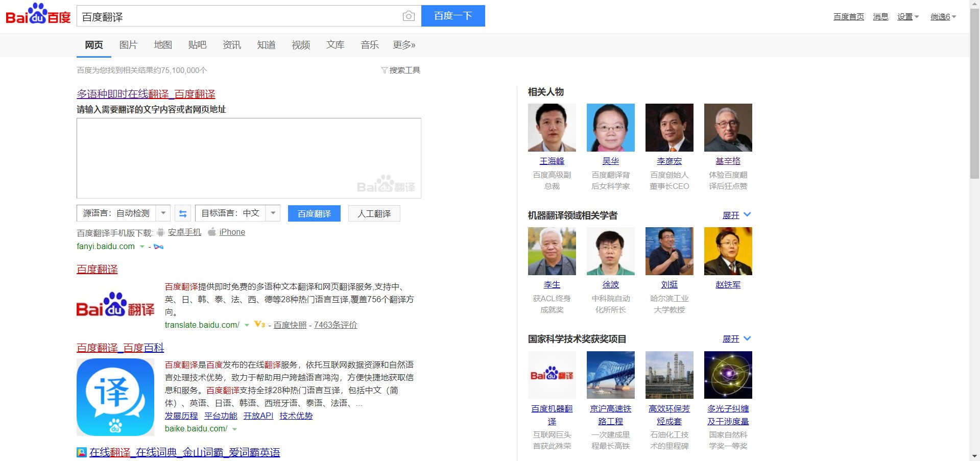This screenshot has height=461, width=980.
Task: Click the 人工翻译 button
Action: [374, 213]
